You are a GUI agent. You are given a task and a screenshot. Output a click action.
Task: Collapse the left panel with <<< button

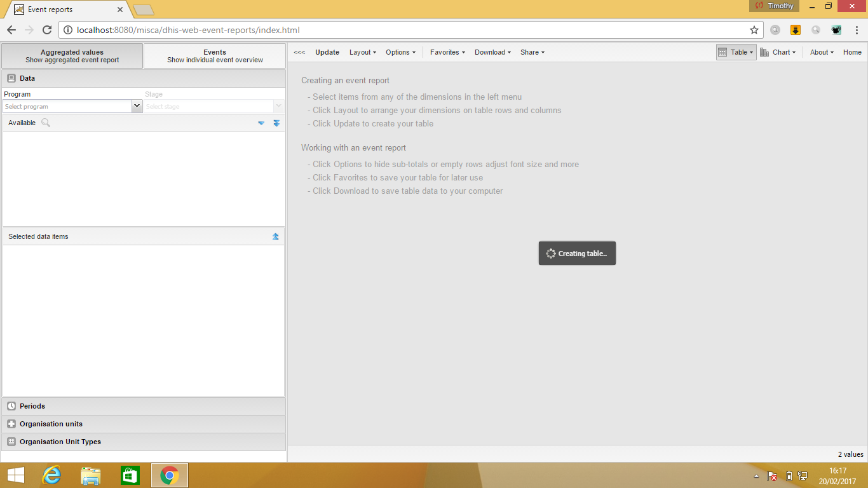click(x=299, y=52)
